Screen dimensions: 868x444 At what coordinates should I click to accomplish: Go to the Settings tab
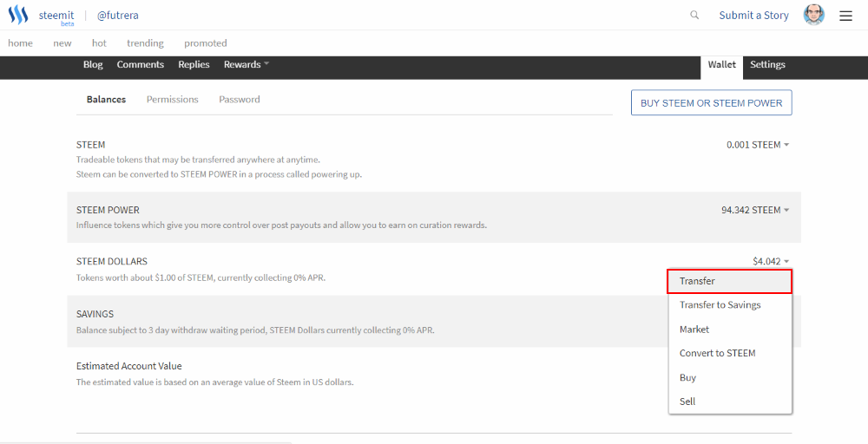767,65
